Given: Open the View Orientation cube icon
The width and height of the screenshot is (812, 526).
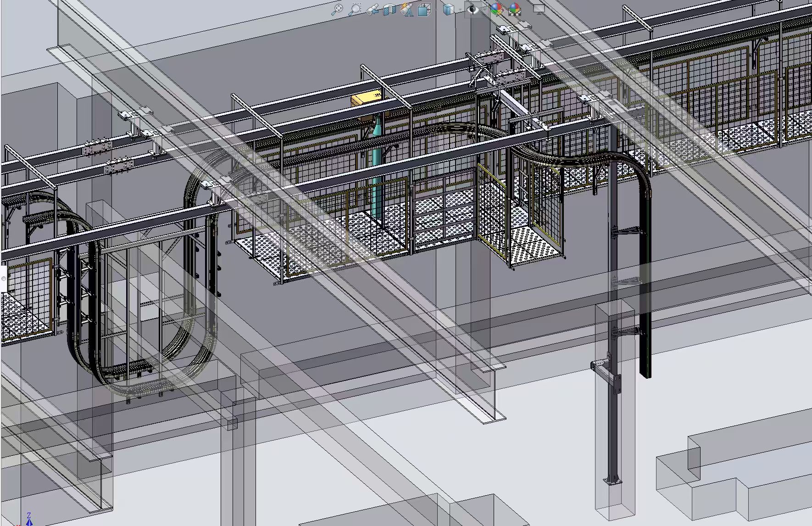Looking at the screenshot, I should pyautogui.click(x=424, y=9).
